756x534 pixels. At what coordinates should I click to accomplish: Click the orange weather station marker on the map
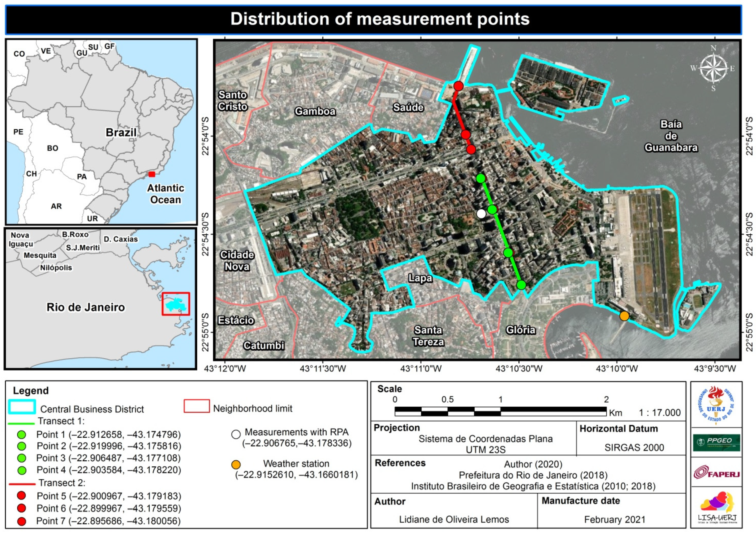pyautogui.click(x=624, y=316)
